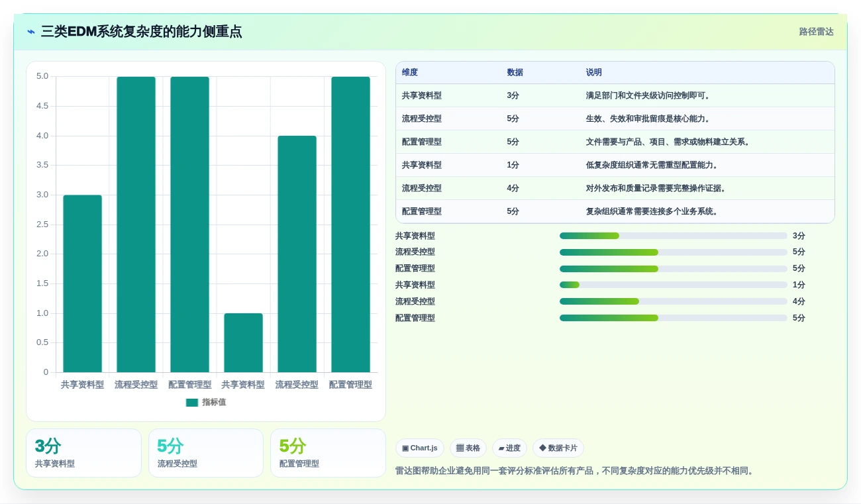Click the chart bar reaching value 4.0
The height and width of the screenshot is (504, 861).
(x=297, y=254)
